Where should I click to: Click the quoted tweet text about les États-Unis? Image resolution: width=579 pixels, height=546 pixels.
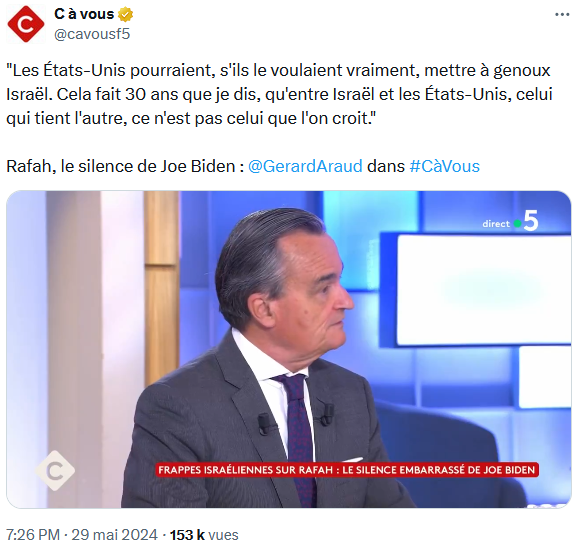pyautogui.click(x=279, y=94)
